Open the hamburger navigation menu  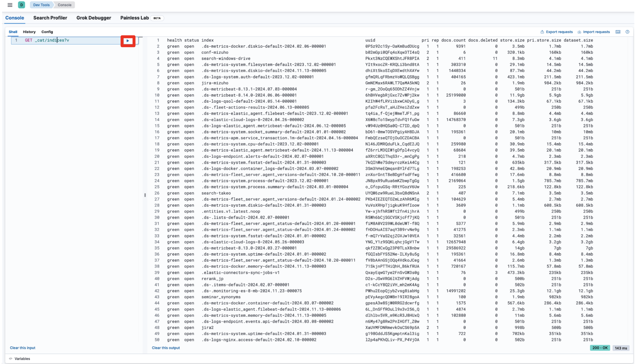[x=10, y=5]
